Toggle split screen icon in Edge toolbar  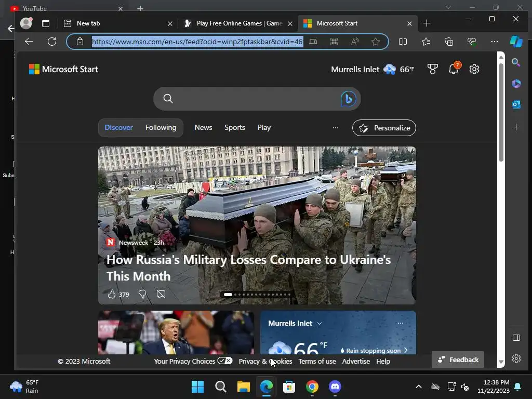coord(403,42)
